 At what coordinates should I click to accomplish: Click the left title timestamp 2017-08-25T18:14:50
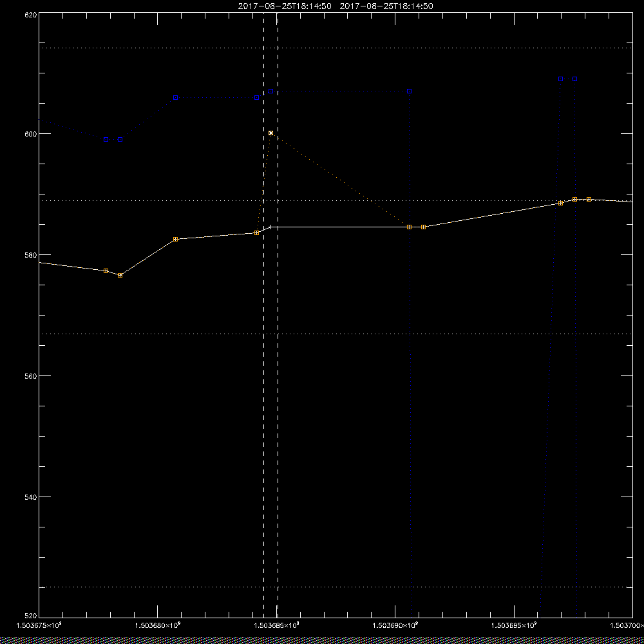(285, 6)
